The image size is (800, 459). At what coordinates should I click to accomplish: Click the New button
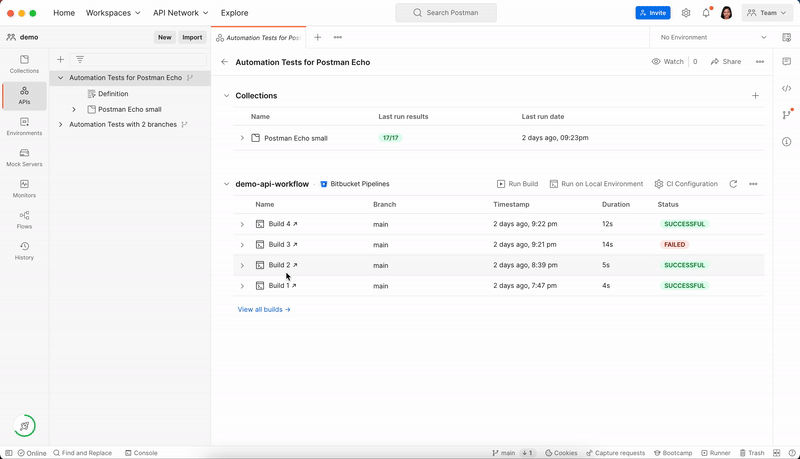tap(164, 37)
